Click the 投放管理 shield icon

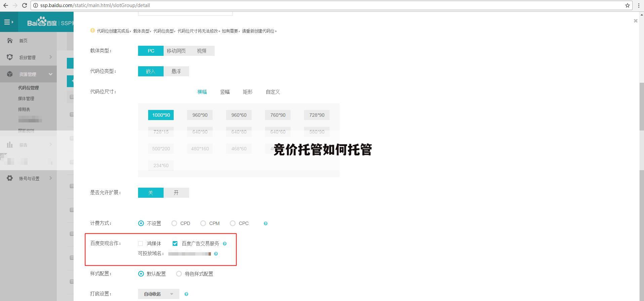(10, 58)
